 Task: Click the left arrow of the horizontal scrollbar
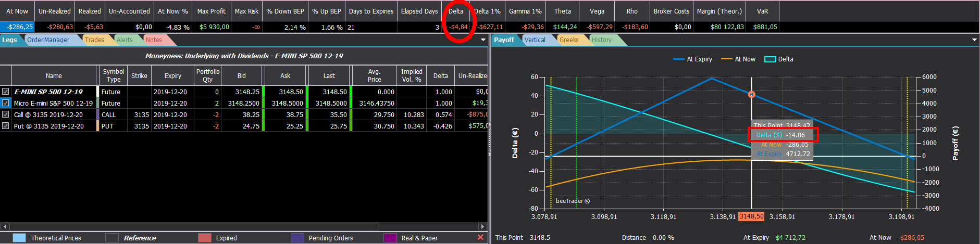5,226
